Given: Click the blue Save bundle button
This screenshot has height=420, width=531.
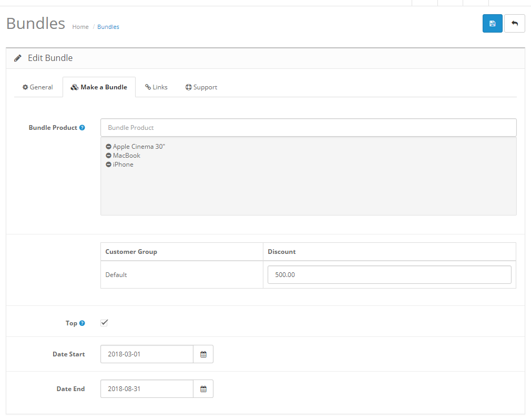Looking at the screenshot, I should tap(492, 23).
